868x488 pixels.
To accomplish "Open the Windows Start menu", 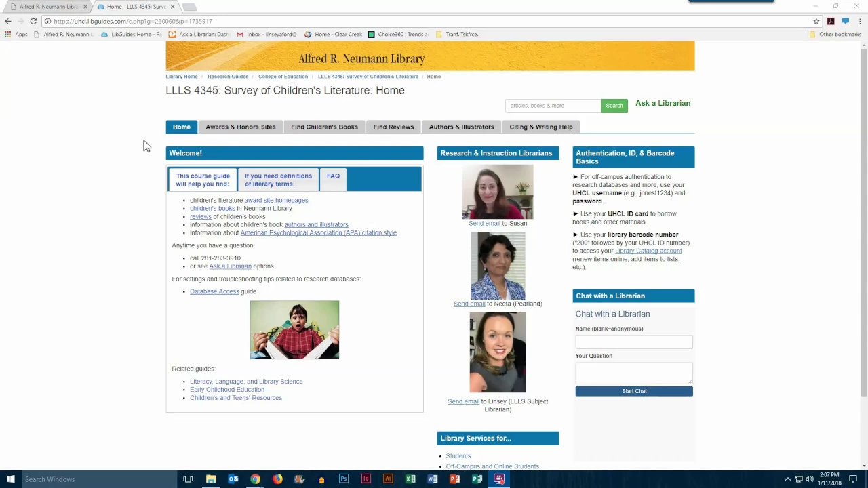I will [x=10, y=479].
